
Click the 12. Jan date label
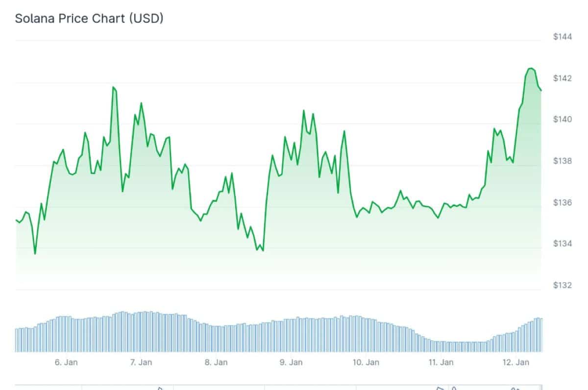click(516, 363)
